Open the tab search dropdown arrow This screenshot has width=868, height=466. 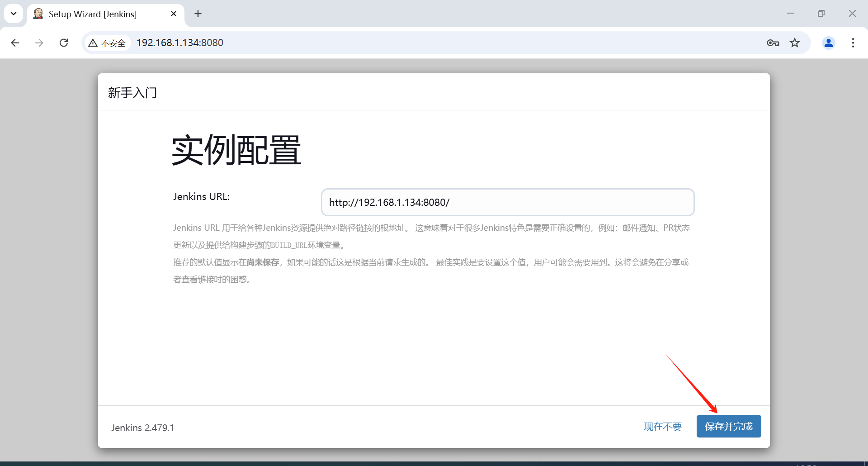[14, 14]
